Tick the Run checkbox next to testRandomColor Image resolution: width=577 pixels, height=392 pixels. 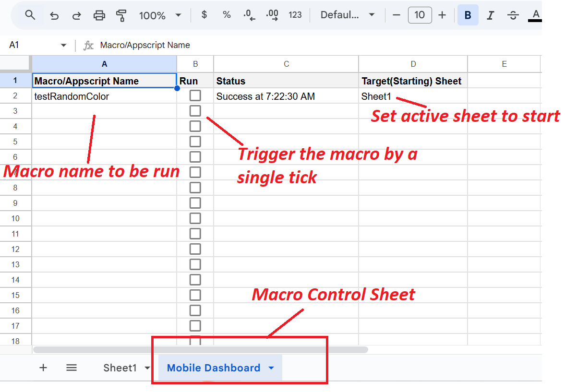click(x=195, y=95)
